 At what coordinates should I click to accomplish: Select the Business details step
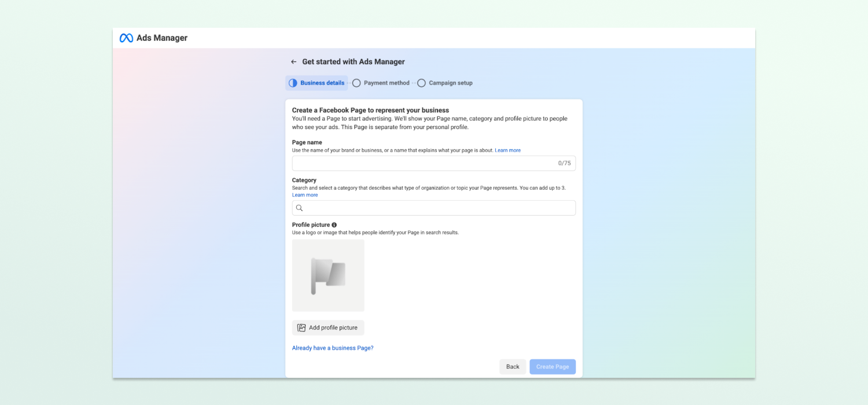(x=317, y=83)
